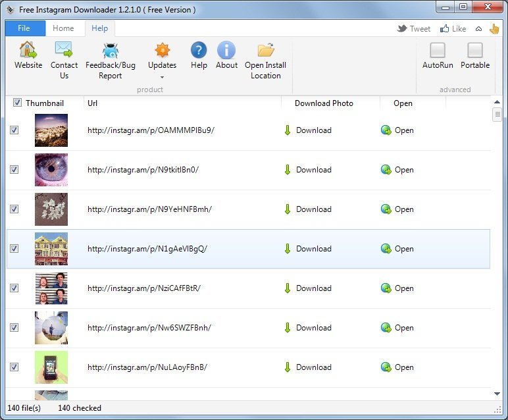Image resolution: width=508 pixels, height=420 pixels.
Task: Uncheck the N9YeHNFBmh row checkbox
Action: (x=14, y=209)
